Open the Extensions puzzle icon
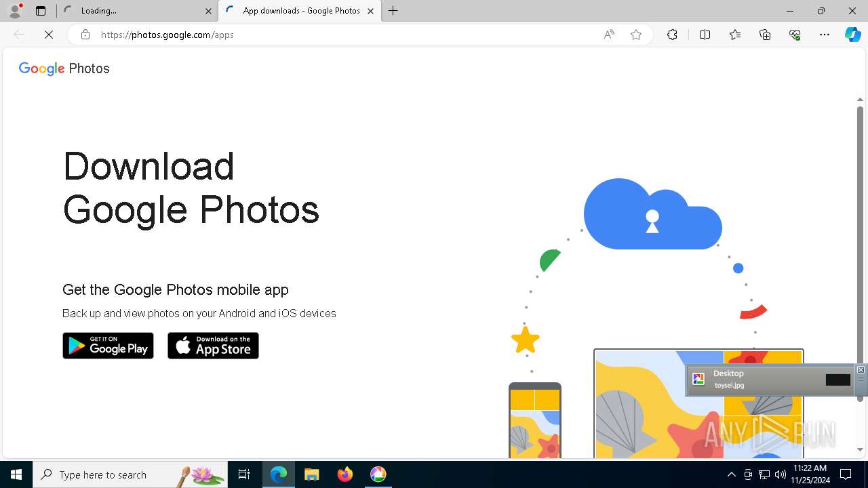 672,35
